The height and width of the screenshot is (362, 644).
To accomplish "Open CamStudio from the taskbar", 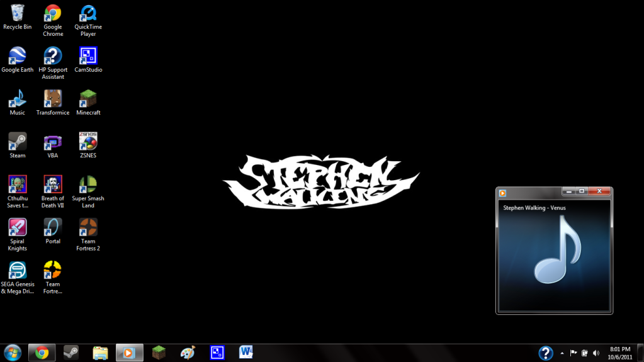I will click(x=217, y=353).
